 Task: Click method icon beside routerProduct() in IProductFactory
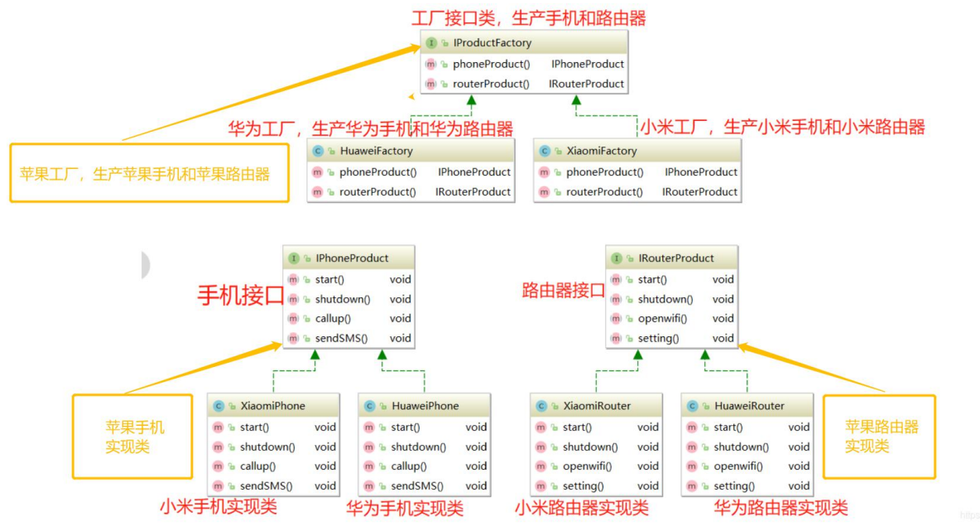point(430,84)
